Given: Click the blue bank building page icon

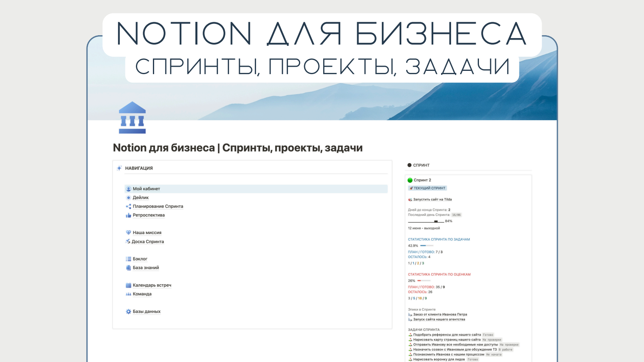Looking at the screenshot, I should pyautogui.click(x=132, y=117).
